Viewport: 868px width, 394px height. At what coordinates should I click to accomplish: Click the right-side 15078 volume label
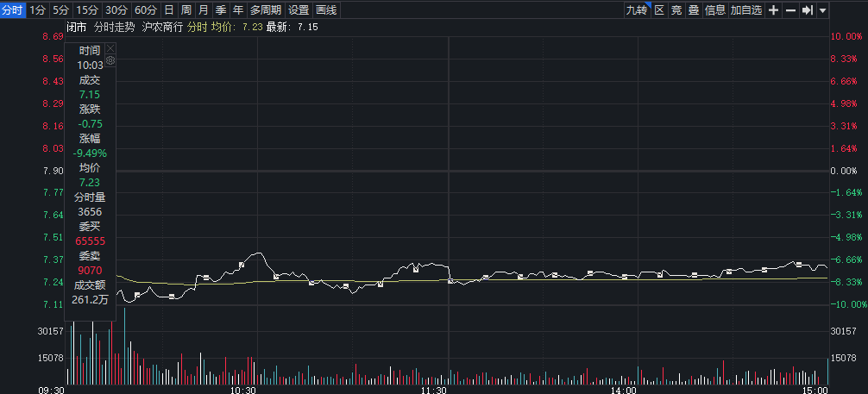pos(844,358)
